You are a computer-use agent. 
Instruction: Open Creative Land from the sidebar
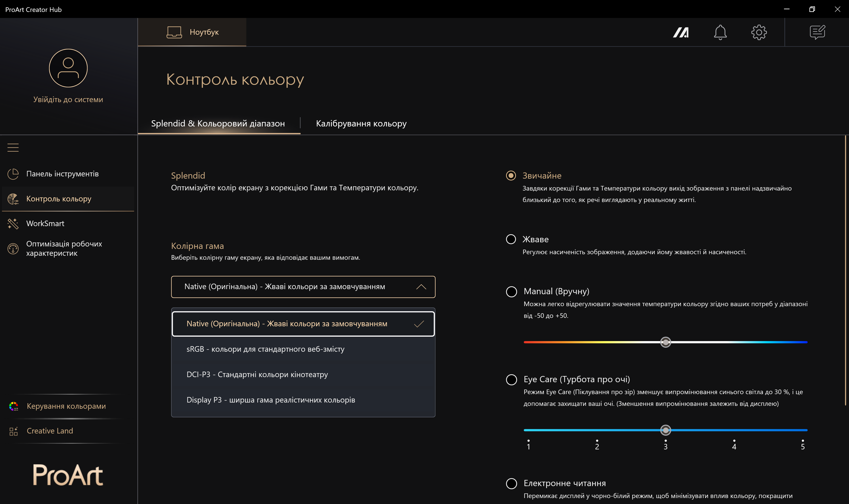(50, 431)
